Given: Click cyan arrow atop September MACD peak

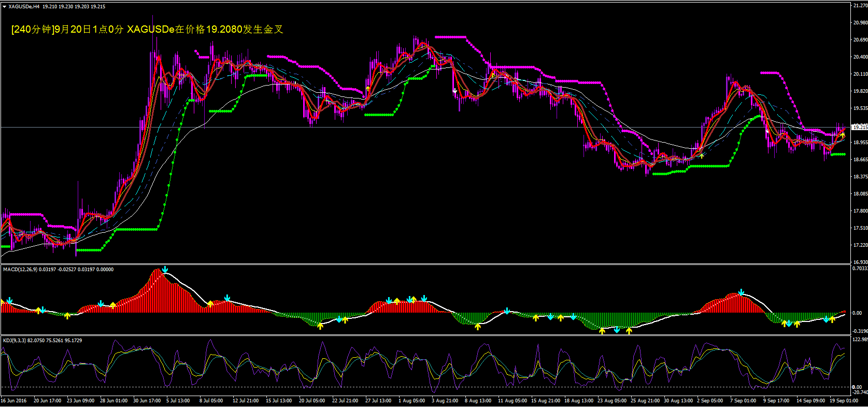Looking at the screenshot, I should (x=742, y=292).
